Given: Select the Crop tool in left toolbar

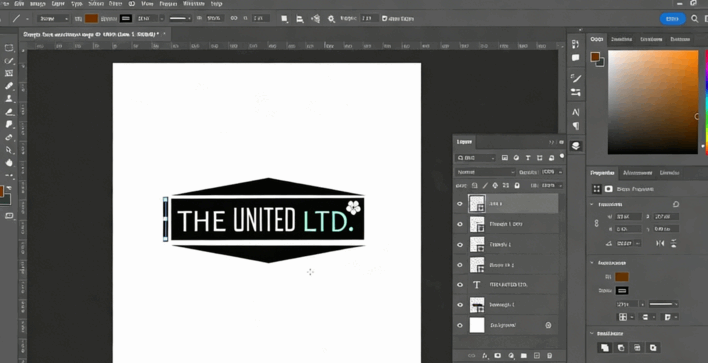Looking at the screenshot, I should (9, 73).
